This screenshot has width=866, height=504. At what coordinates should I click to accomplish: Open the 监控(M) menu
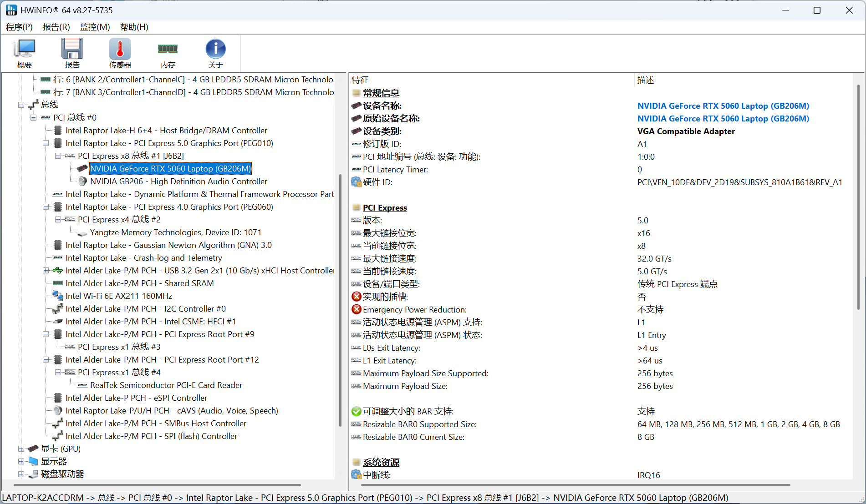[95, 27]
